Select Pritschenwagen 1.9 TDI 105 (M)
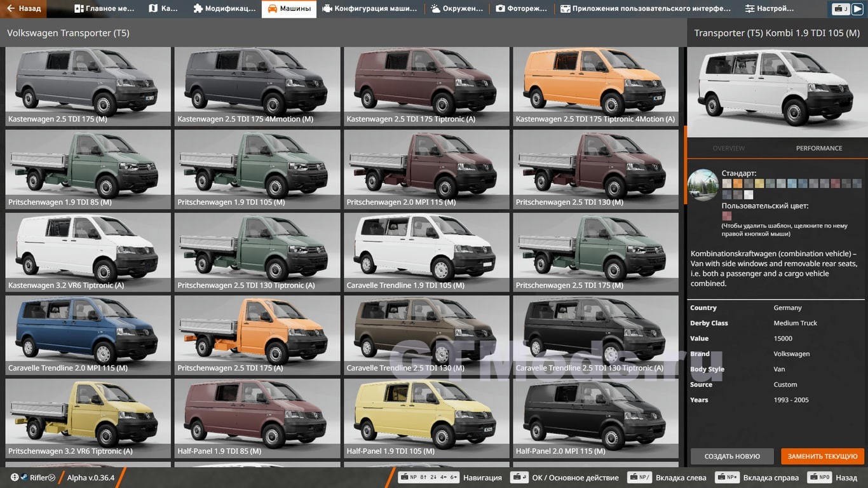 coord(257,170)
